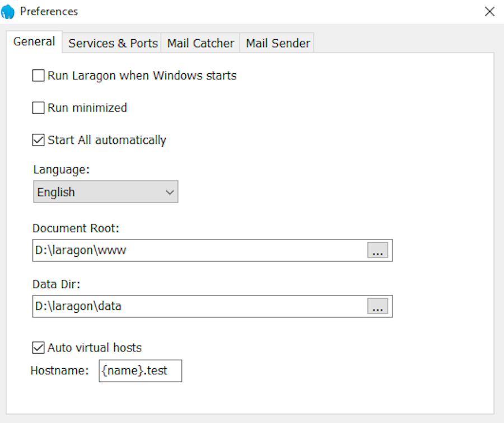Screen dimensions: 504x423
Task: Uncheck Start All automatically
Action: (39, 140)
